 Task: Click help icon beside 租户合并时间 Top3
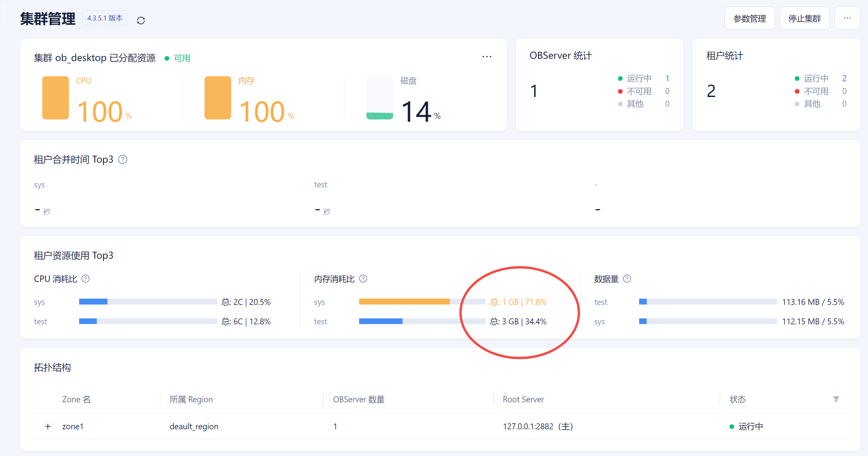(x=123, y=159)
